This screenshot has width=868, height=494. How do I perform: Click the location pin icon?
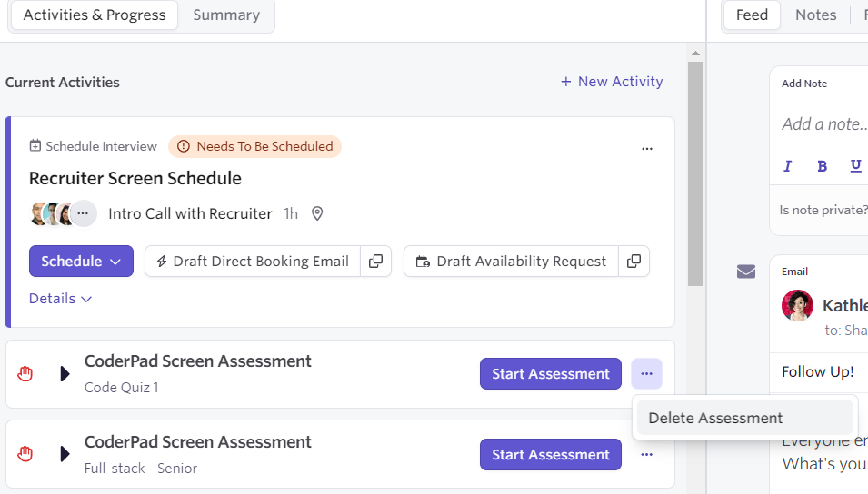pyautogui.click(x=317, y=214)
